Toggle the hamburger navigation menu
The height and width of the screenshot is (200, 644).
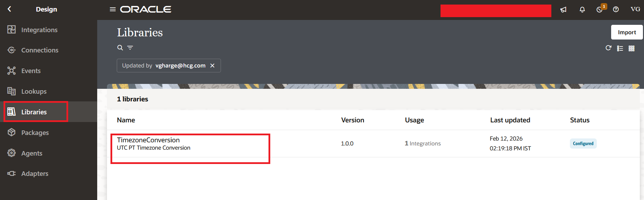(113, 9)
